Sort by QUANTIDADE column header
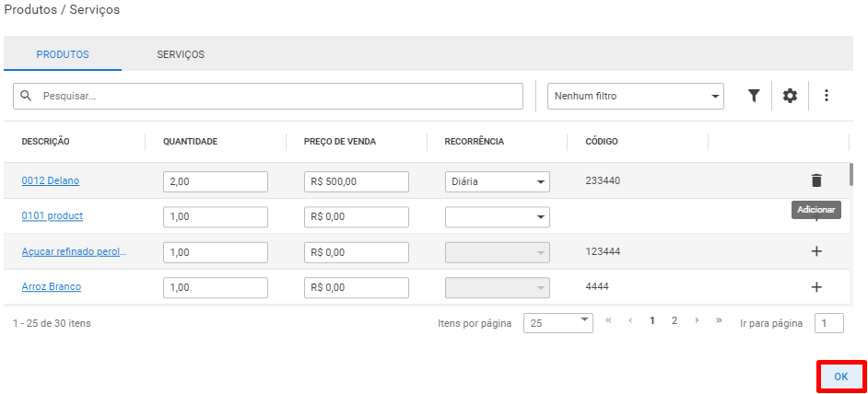Viewport: 868px width, 394px height. click(190, 142)
